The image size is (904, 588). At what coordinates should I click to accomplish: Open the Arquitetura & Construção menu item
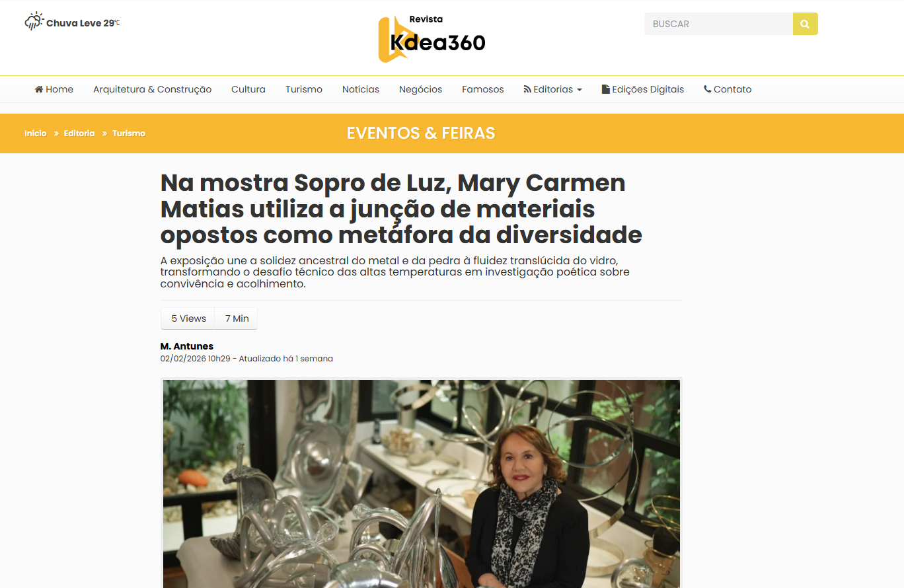pos(152,89)
